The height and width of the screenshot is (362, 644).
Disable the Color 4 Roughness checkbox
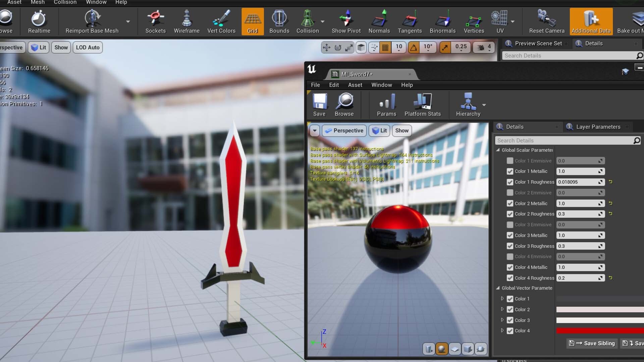pos(510,278)
